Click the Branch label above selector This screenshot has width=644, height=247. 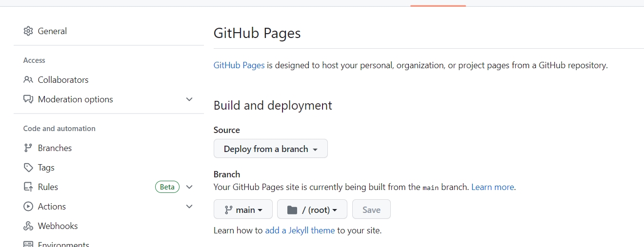tap(227, 174)
